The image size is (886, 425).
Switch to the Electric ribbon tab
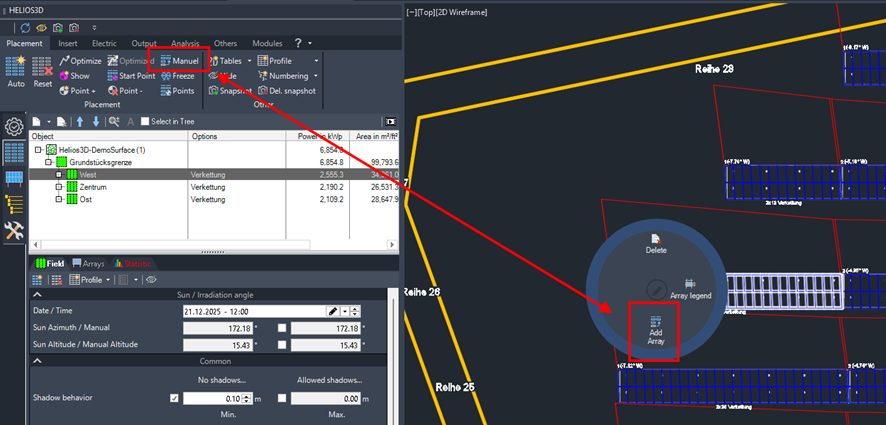(104, 43)
